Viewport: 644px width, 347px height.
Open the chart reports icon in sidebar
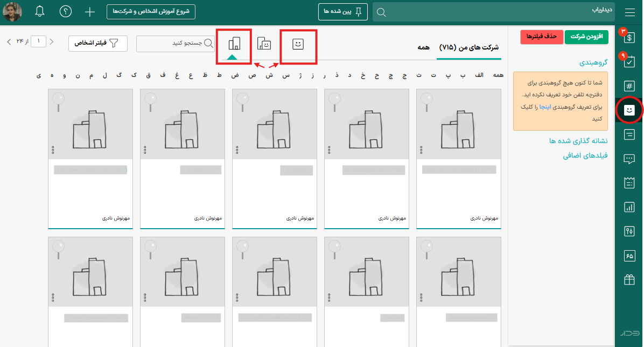click(x=629, y=207)
